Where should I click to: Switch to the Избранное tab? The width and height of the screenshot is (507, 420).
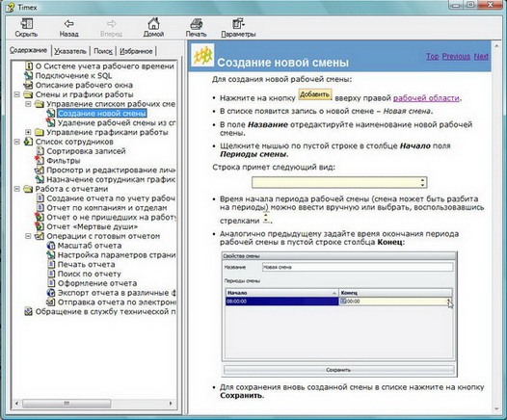click(x=136, y=51)
